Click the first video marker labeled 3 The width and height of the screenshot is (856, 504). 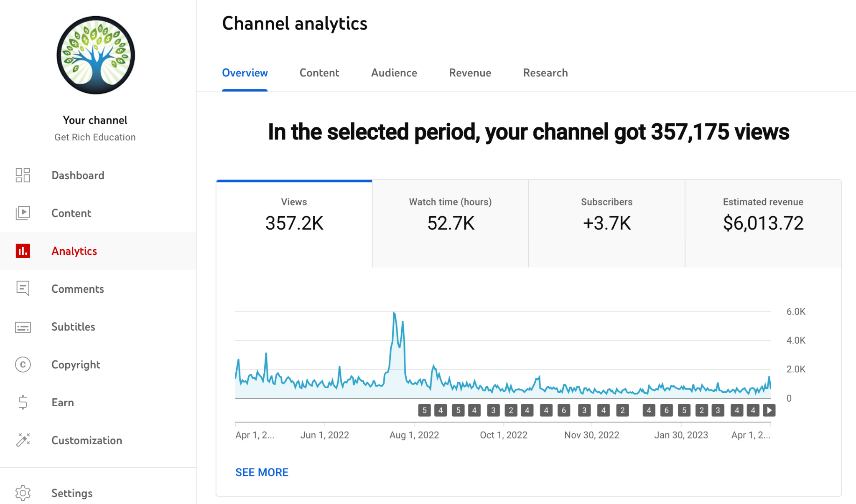[x=493, y=410]
